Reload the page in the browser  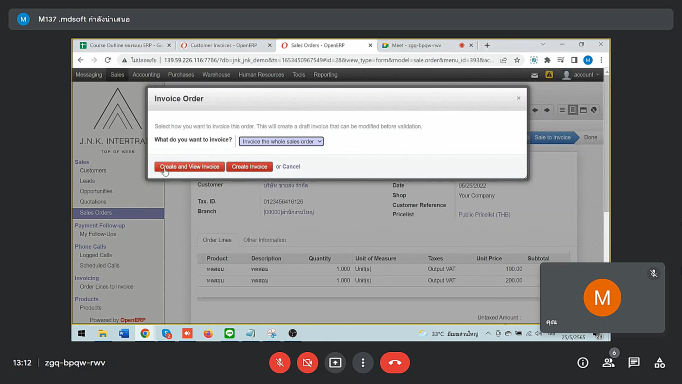tap(108, 60)
